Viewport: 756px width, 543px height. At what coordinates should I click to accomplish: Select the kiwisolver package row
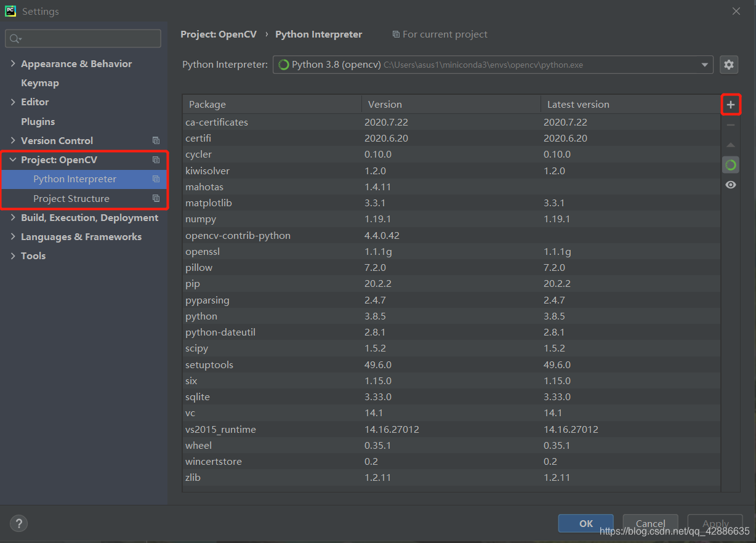[x=451, y=171]
